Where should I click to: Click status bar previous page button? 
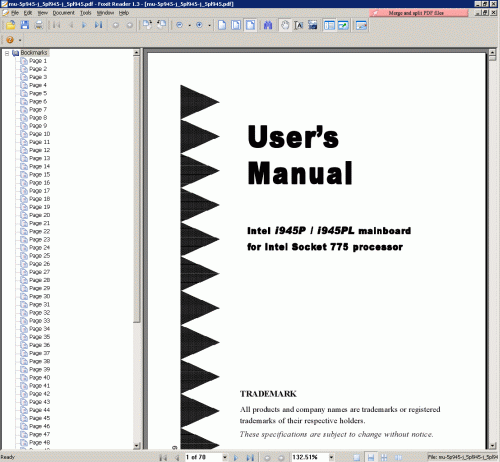tap(177, 457)
